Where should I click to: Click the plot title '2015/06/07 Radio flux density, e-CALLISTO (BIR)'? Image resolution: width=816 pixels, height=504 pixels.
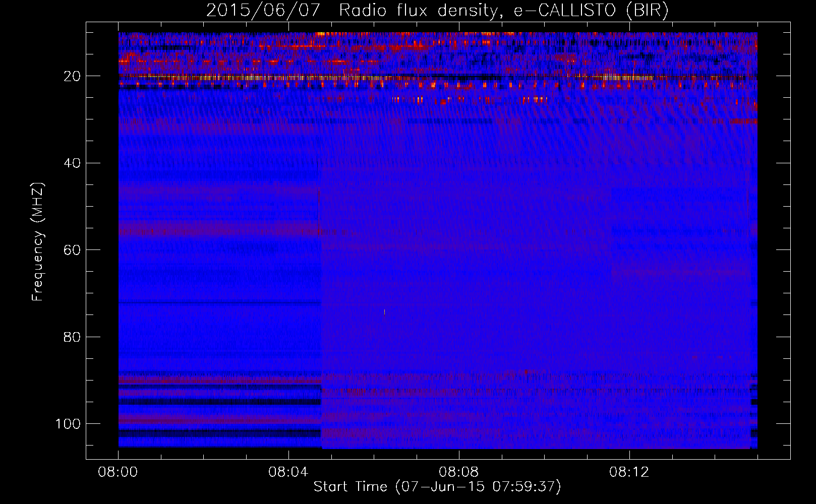tap(437, 10)
